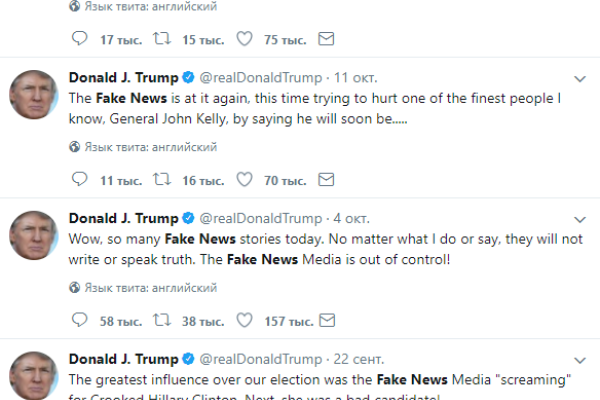
Task: Click the 4 окт. tweet date link
Action: pos(352,218)
